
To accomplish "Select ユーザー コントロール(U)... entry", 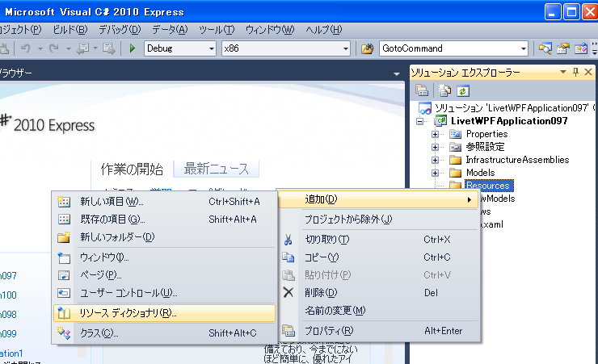I will pos(164,293).
